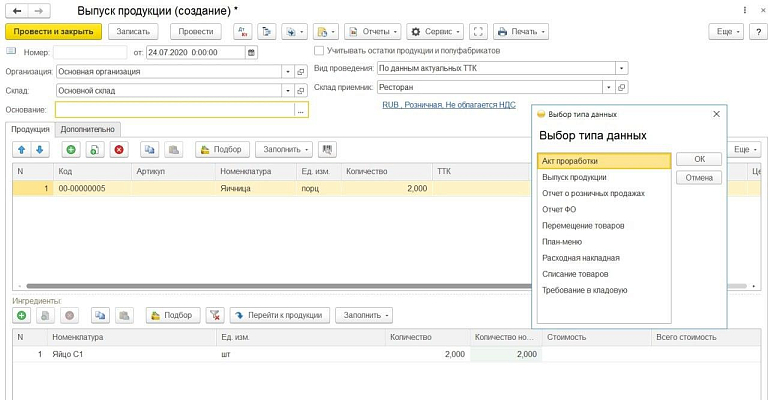Follow the 'RUB, Розничная' price settings link
The height and width of the screenshot is (400, 768).
[449, 105]
